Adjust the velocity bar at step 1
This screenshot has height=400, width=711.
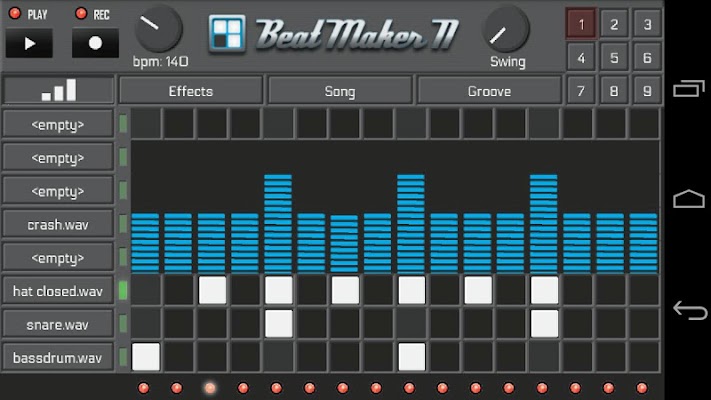pyautogui.click(x=145, y=243)
